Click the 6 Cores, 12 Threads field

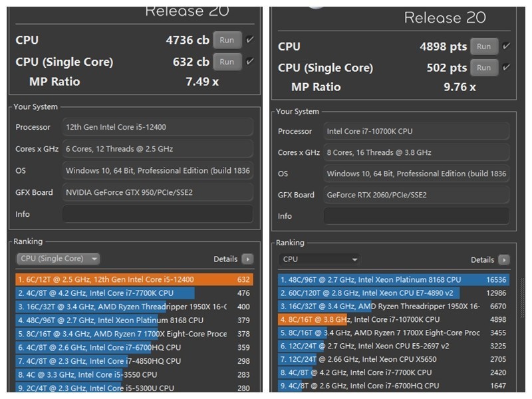pos(158,149)
